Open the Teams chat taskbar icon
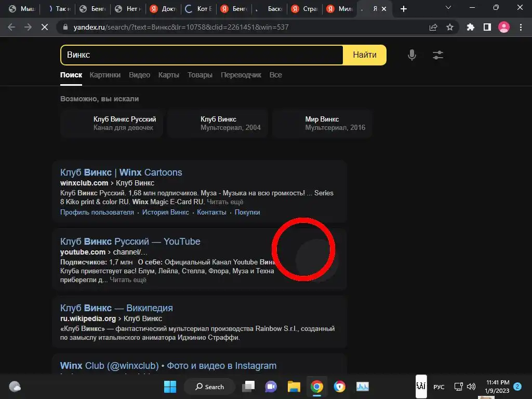The width and height of the screenshot is (532, 399). (x=271, y=387)
